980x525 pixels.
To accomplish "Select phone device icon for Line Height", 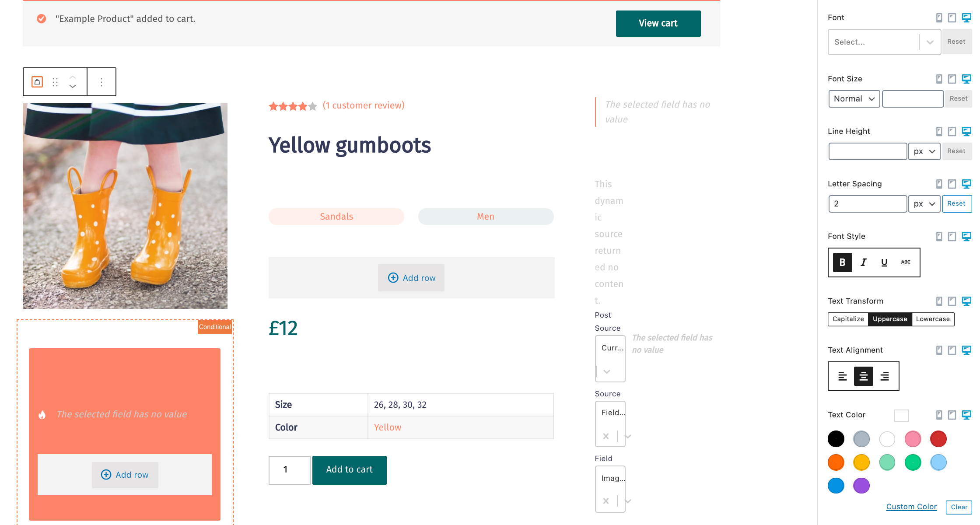I will pyautogui.click(x=939, y=131).
